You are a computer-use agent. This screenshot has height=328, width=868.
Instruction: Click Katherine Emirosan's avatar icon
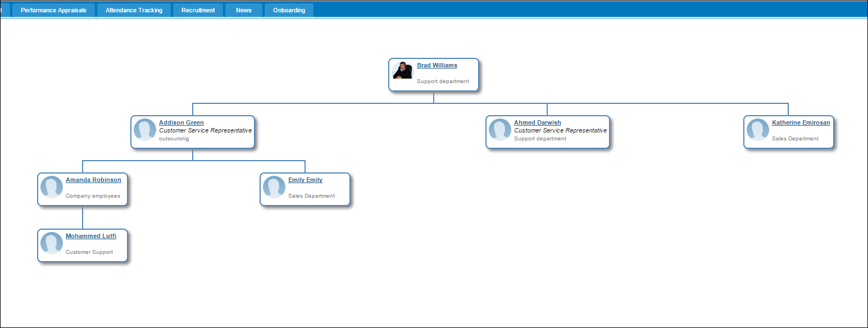[758, 130]
